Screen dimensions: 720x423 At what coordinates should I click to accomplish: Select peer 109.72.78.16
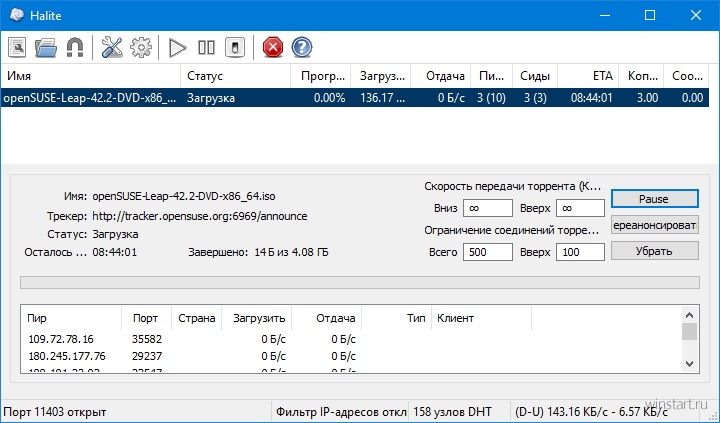pos(61,339)
